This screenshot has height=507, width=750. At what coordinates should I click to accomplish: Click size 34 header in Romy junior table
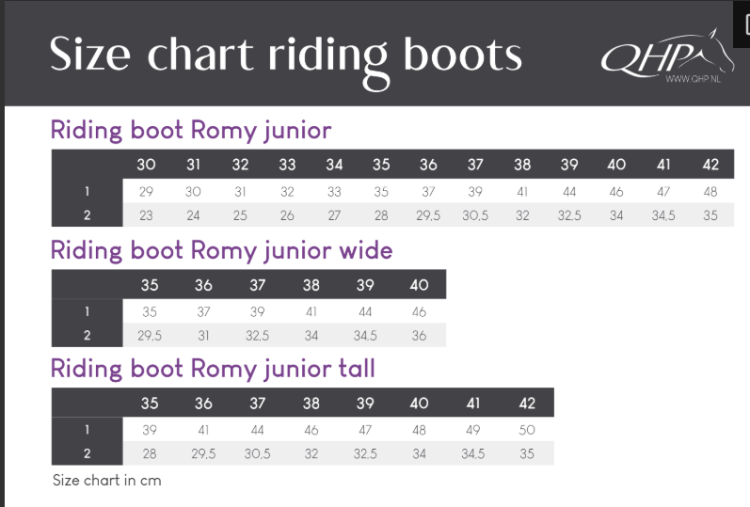pos(334,165)
